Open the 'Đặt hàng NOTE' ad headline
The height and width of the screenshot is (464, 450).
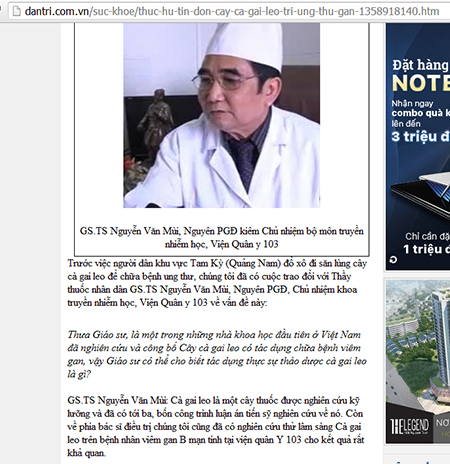click(421, 76)
